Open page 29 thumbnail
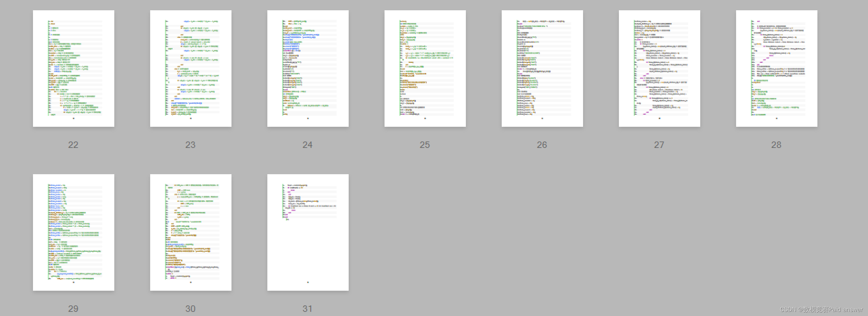This screenshot has height=316, width=868. (x=73, y=232)
